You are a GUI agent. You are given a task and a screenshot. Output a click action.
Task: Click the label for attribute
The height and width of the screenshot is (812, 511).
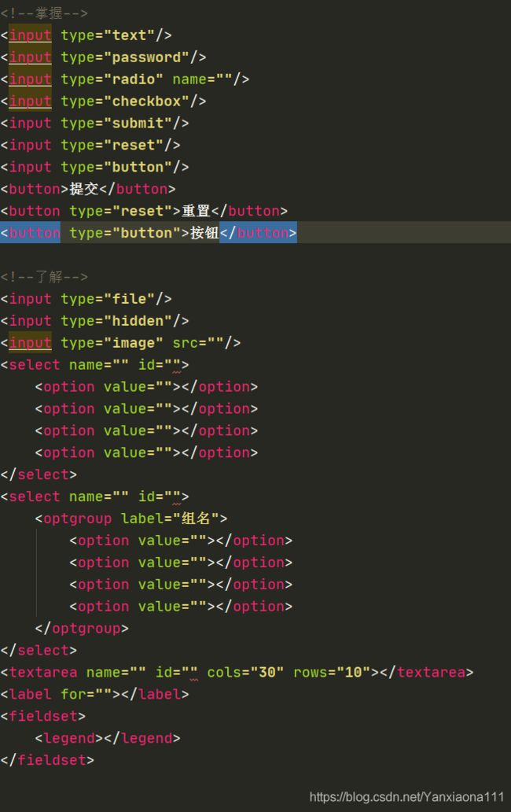point(86,694)
